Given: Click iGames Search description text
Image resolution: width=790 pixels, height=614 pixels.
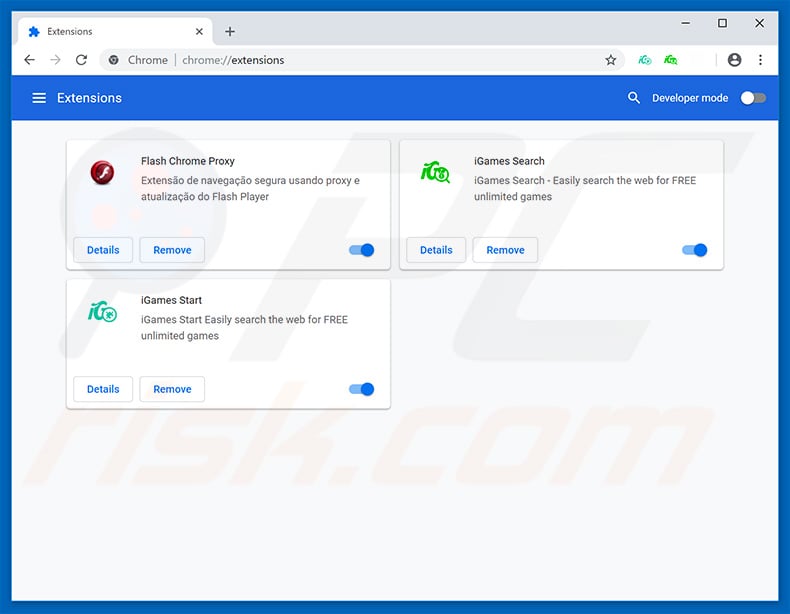Looking at the screenshot, I should point(585,188).
